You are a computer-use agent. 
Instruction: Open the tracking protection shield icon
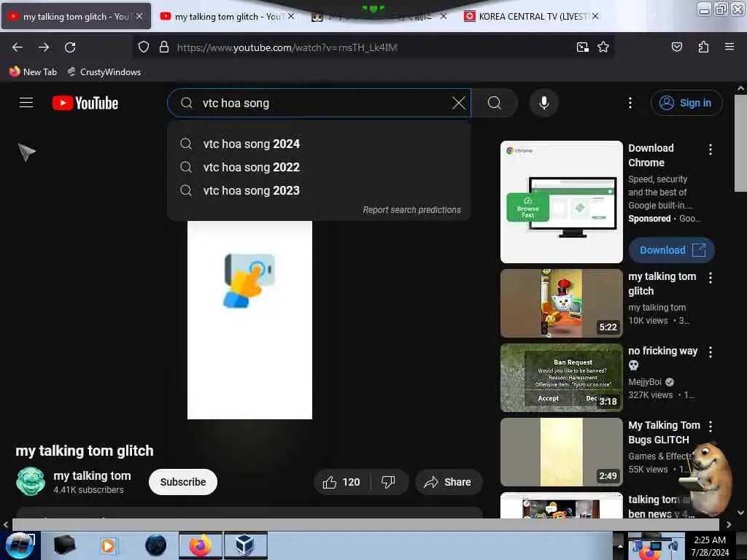click(144, 47)
